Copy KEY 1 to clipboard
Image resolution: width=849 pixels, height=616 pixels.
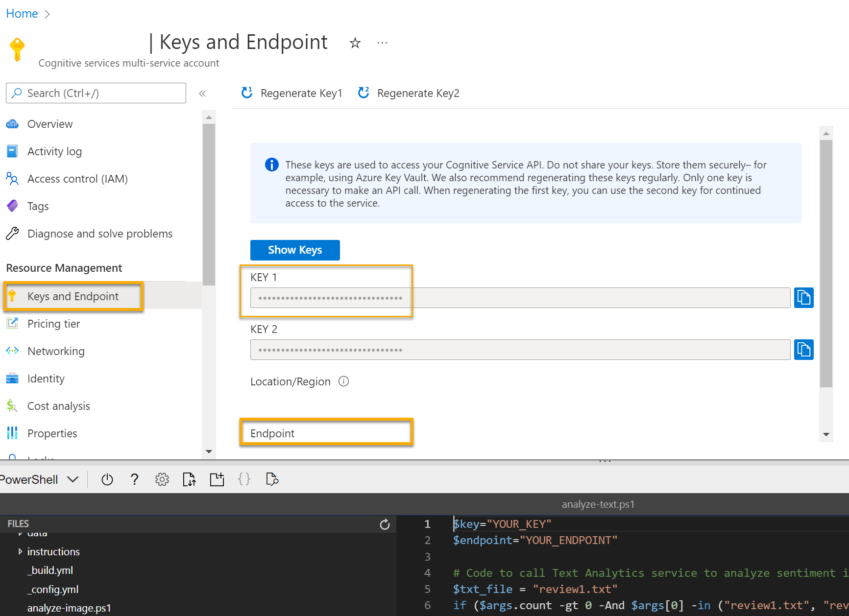click(x=804, y=298)
